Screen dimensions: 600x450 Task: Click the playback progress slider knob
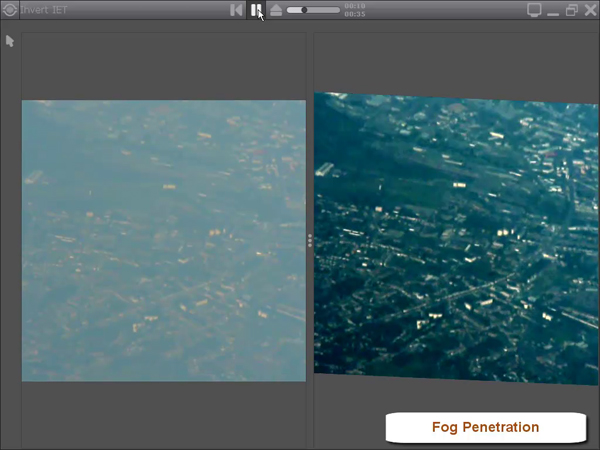click(x=303, y=10)
